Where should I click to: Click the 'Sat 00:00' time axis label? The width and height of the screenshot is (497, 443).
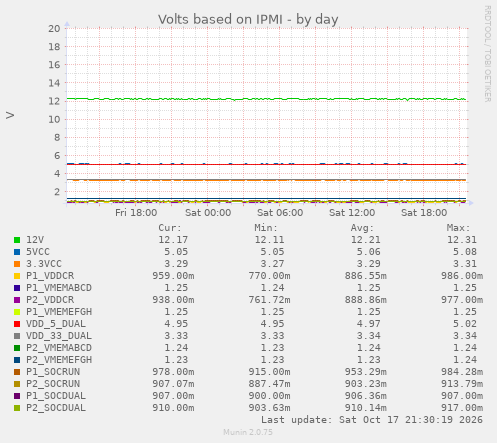click(x=208, y=213)
